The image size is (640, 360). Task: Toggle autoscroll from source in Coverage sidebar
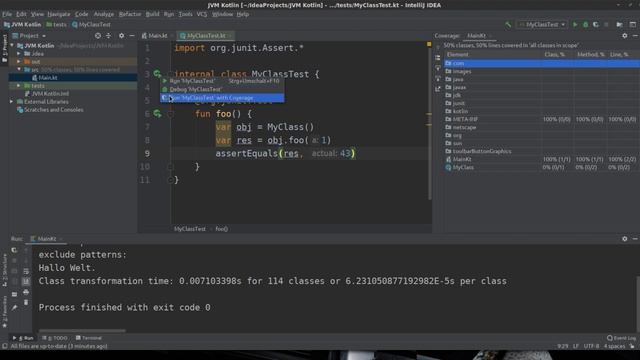(438, 78)
